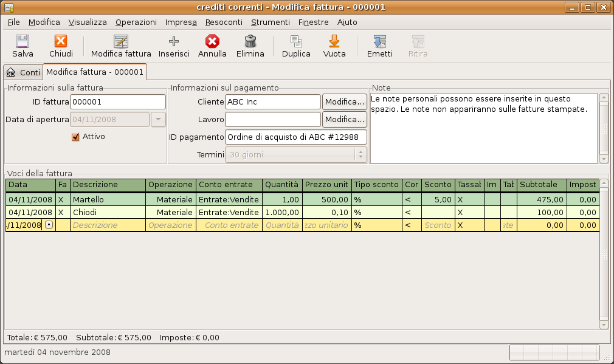The width and height of the screenshot is (614, 364).
Task: Toggle discount method '<' in Martello row
Action: point(408,199)
